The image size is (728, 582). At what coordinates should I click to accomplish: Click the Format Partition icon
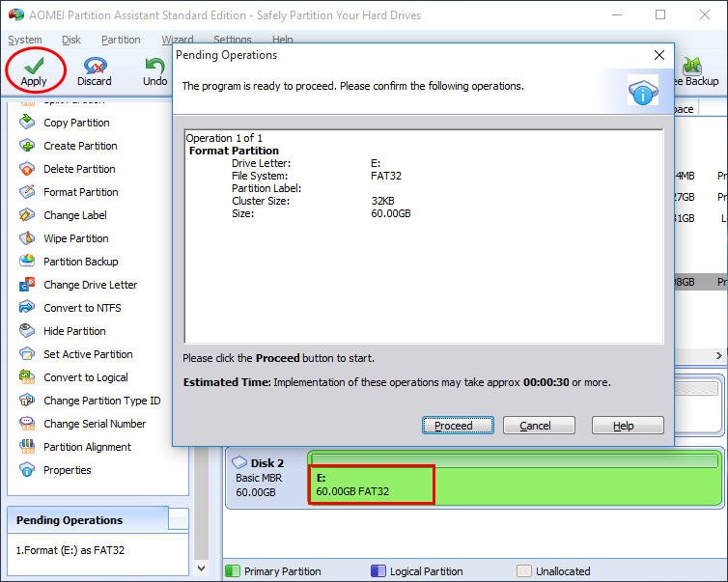[27, 192]
